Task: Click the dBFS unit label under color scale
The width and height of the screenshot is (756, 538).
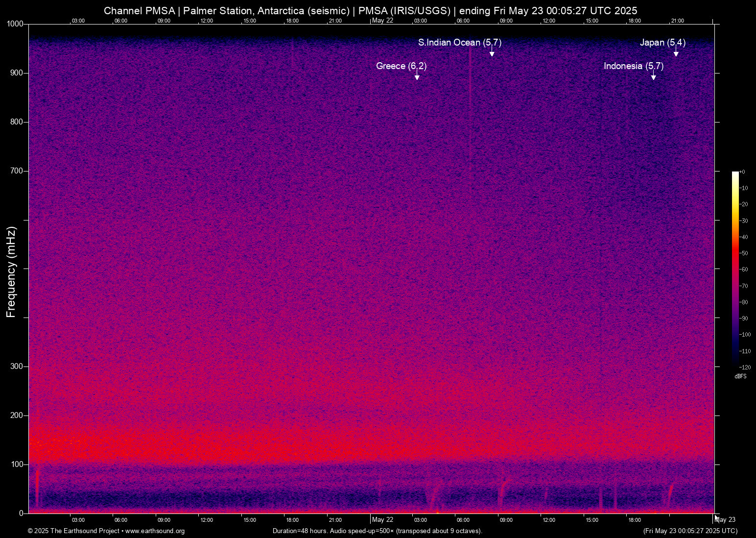Action: coord(740,376)
